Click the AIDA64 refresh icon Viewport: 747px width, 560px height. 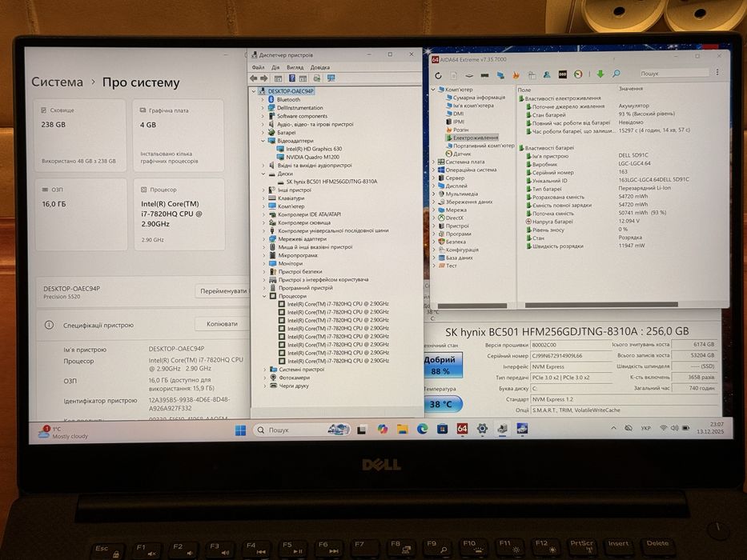438,75
